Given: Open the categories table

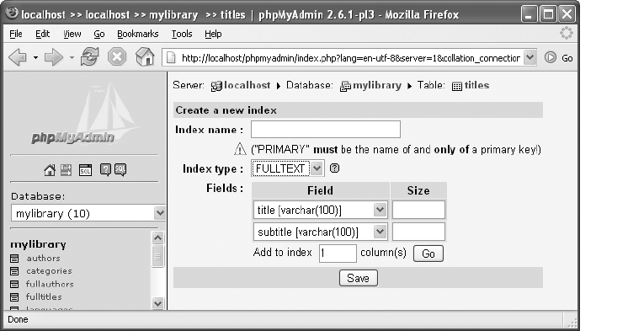Looking at the screenshot, I should [49, 271].
